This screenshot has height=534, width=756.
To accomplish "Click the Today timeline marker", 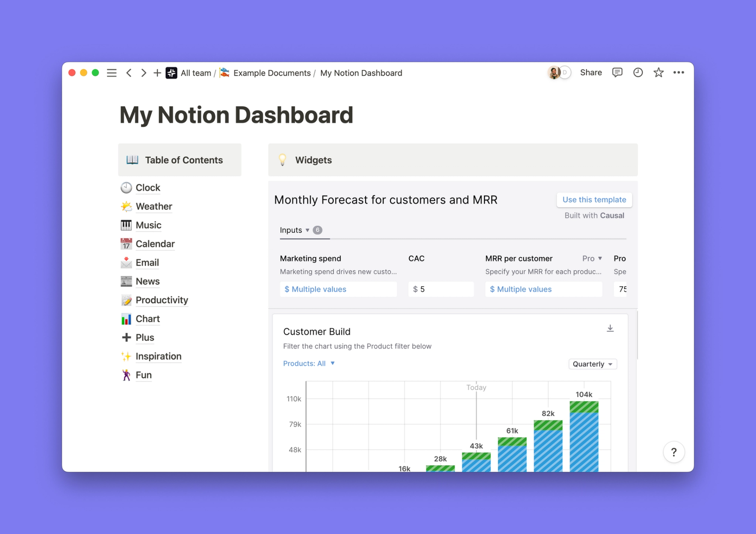I will point(476,387).
